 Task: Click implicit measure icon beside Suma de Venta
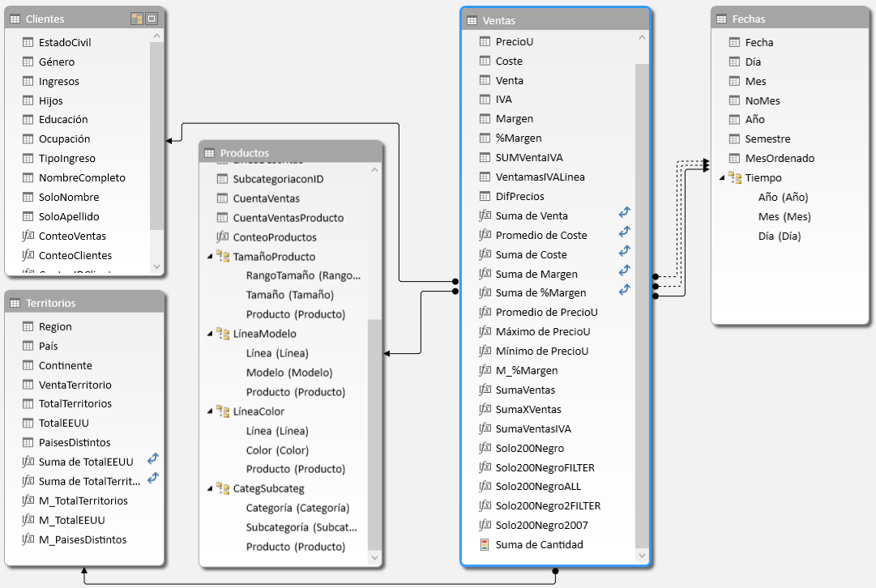point(624,213)
